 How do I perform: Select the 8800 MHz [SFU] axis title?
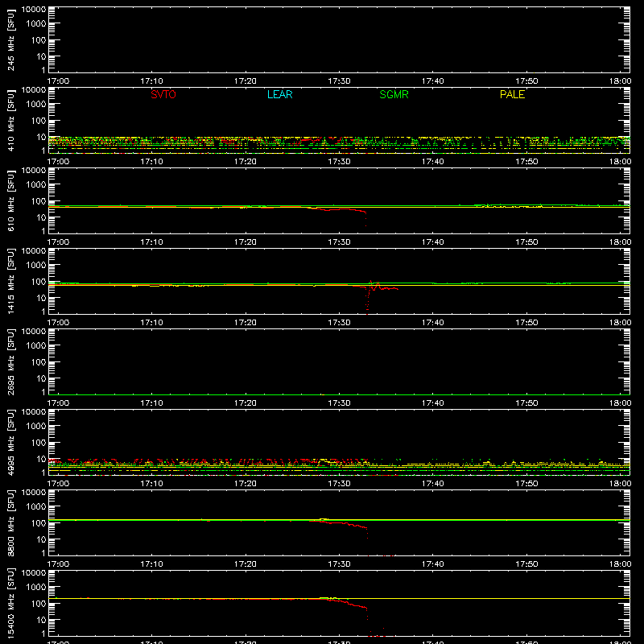tap(10, 522)
